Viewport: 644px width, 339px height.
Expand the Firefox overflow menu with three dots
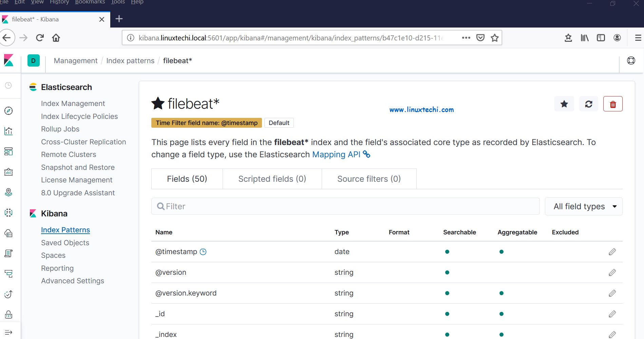tap(466, 38)
